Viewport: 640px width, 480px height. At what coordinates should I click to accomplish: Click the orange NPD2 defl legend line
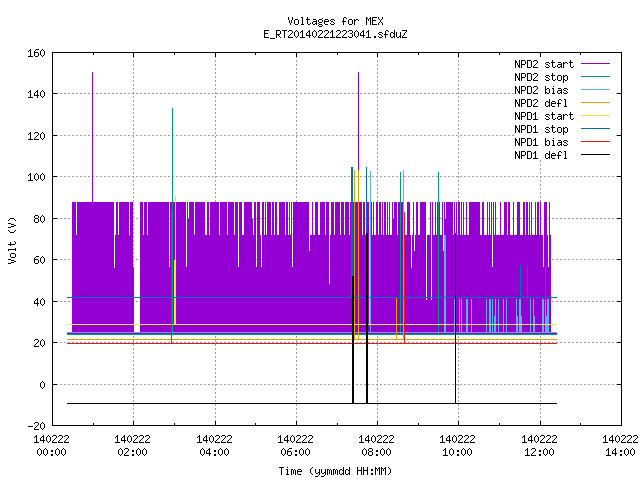pos(595,102)
